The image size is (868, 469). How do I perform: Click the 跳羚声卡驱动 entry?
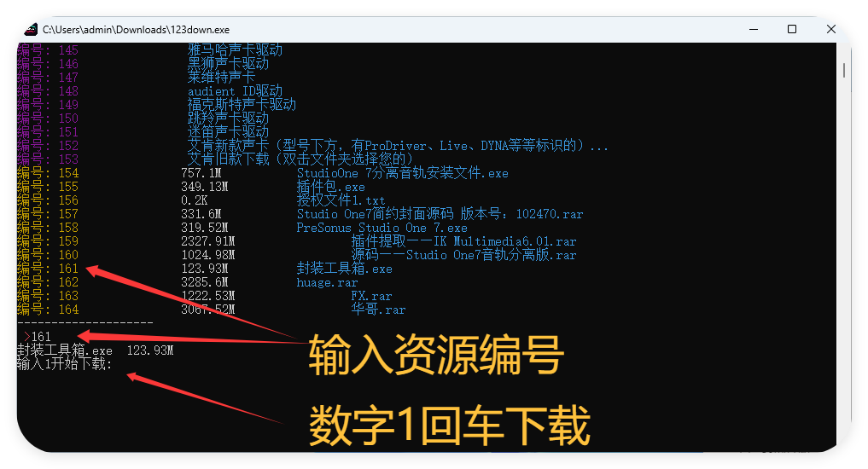(x=228, y=119)
